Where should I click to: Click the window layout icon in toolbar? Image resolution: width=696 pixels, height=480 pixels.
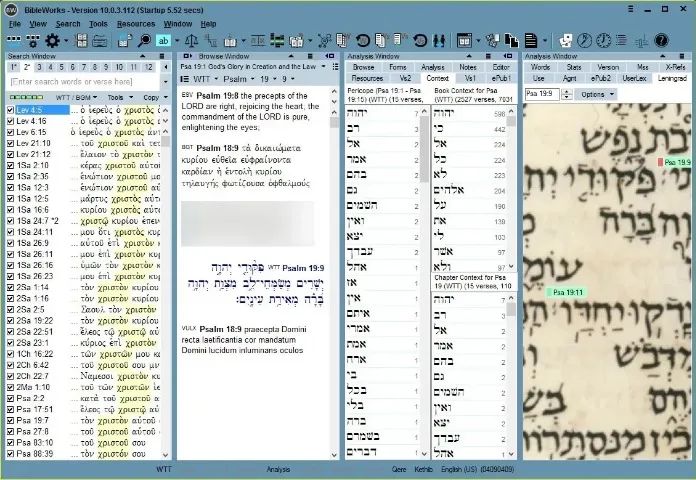point(464,41)
